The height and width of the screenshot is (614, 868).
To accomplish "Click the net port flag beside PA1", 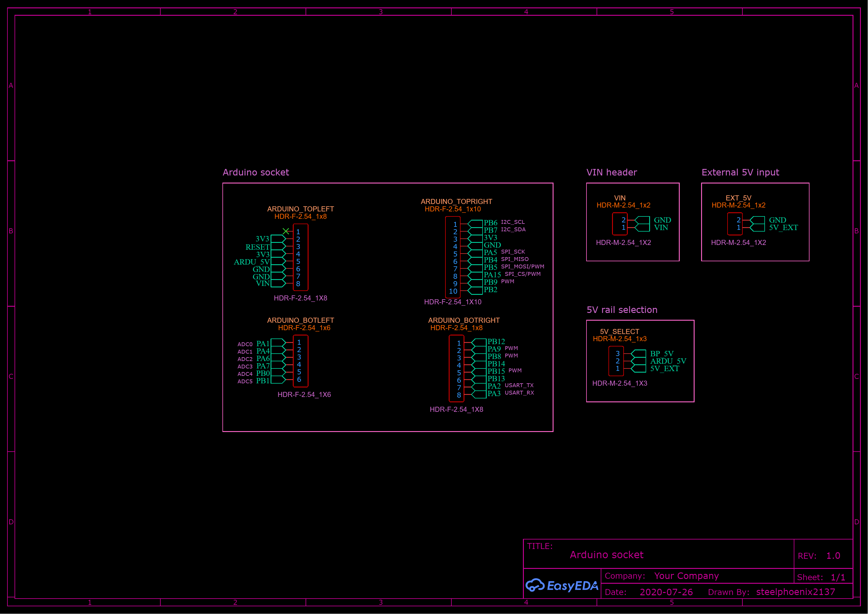I will point(278,343).
